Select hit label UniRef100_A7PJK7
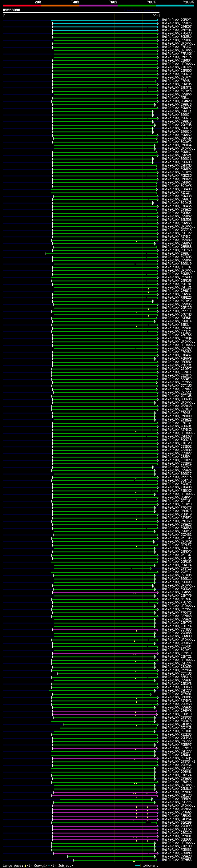197x868 pixels. tap(177, 47)
